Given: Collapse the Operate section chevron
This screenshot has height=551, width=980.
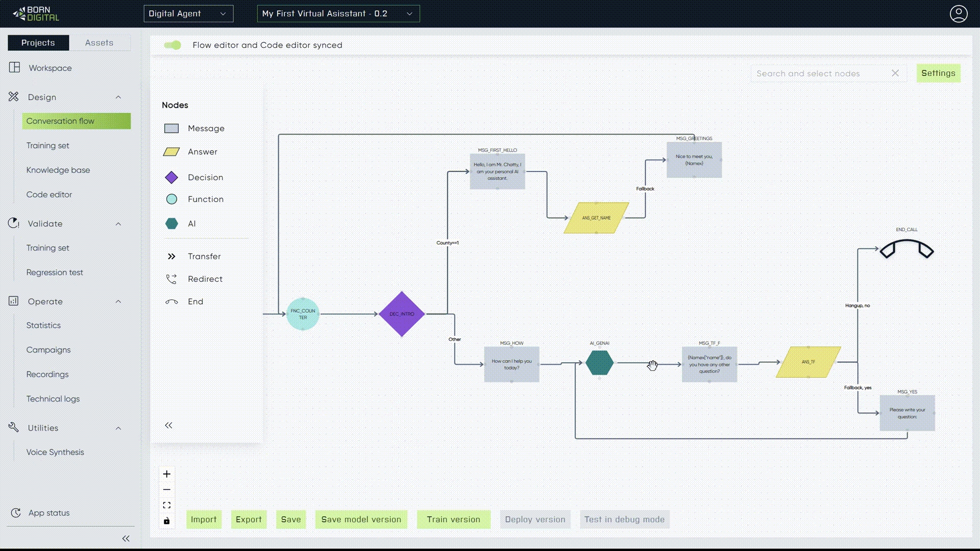Looking at the screenshot, I should coord(118,302).
